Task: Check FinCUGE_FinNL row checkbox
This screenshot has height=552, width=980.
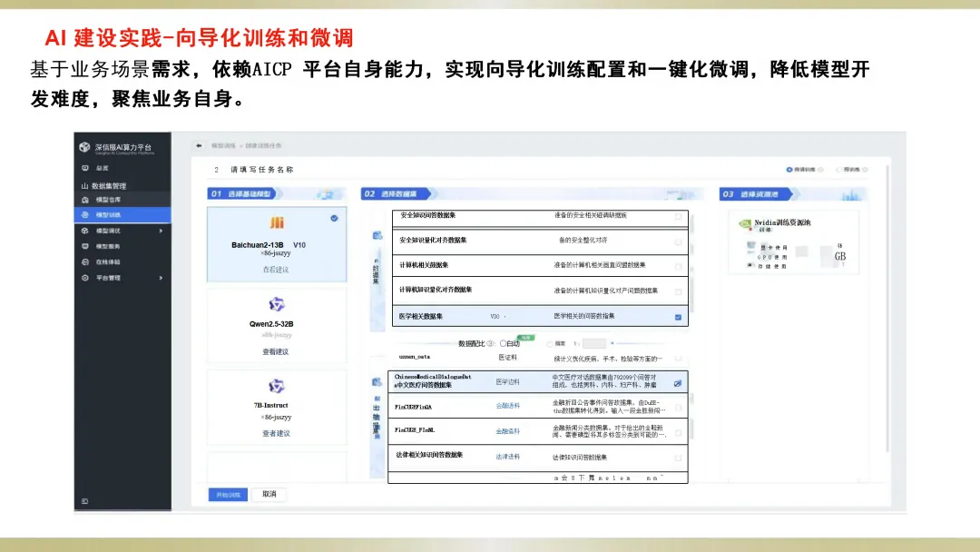Action: coord(678,432)
